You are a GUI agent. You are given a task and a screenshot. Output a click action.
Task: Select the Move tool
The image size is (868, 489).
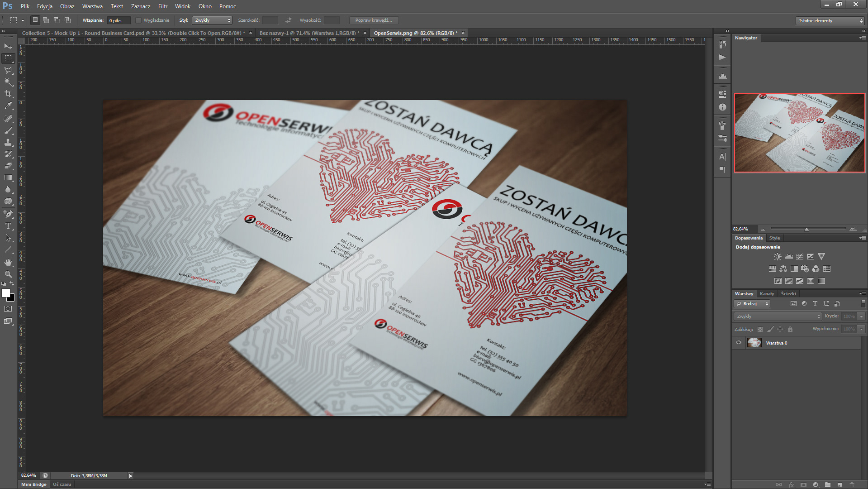point(8,46)
